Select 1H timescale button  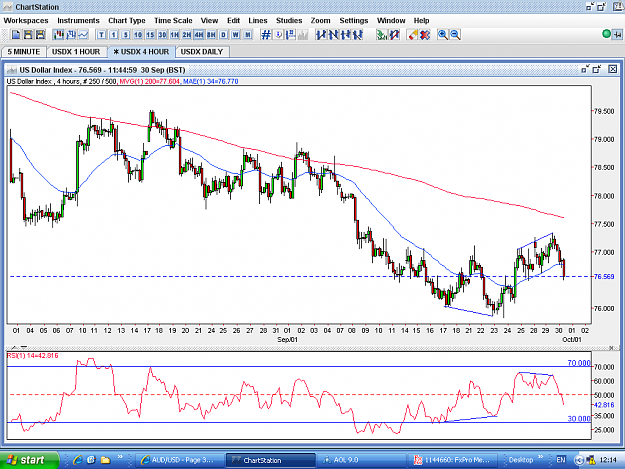(x=175, y=35)
